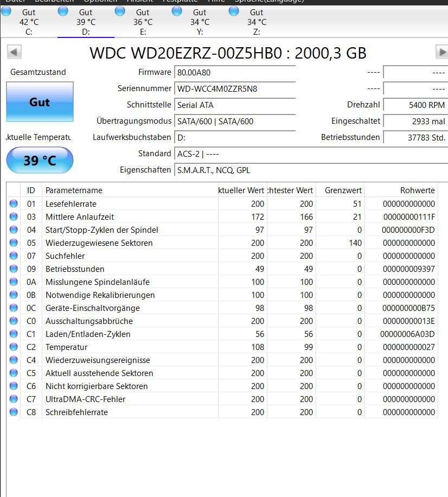Image resolution: width=448 pixels, height=497 pixels.
Task: Click the Eigenschaften field S.M.A.R.T., NCQ, GPL
Action: click(x=311, y=170)
